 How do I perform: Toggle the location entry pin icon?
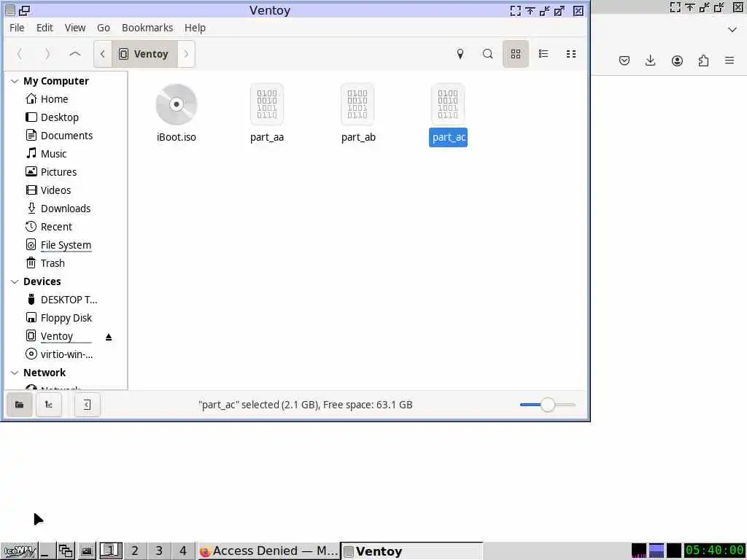pos(460,54)
